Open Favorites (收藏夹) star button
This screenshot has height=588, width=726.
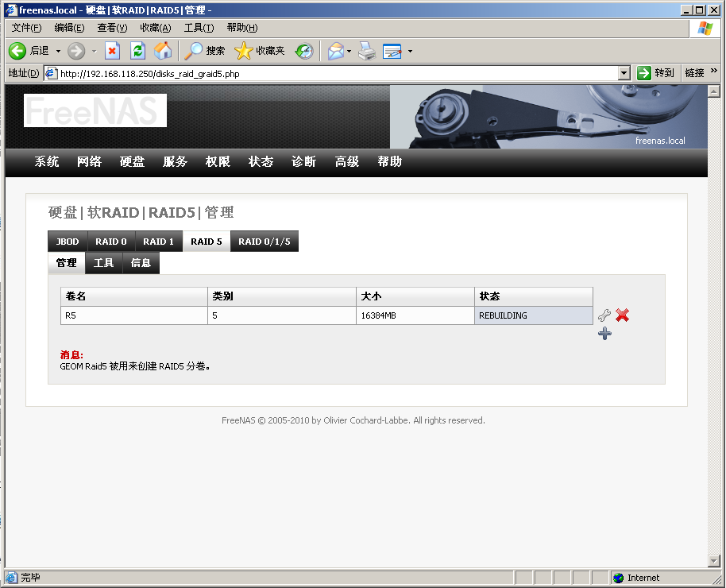[x=259, y=51]
